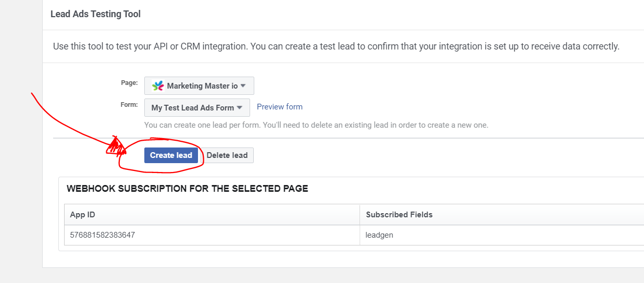Click the Delete lead button
The height and width of the screenshot is (283, 644).
pyautogui.click(x=227, y=155)
